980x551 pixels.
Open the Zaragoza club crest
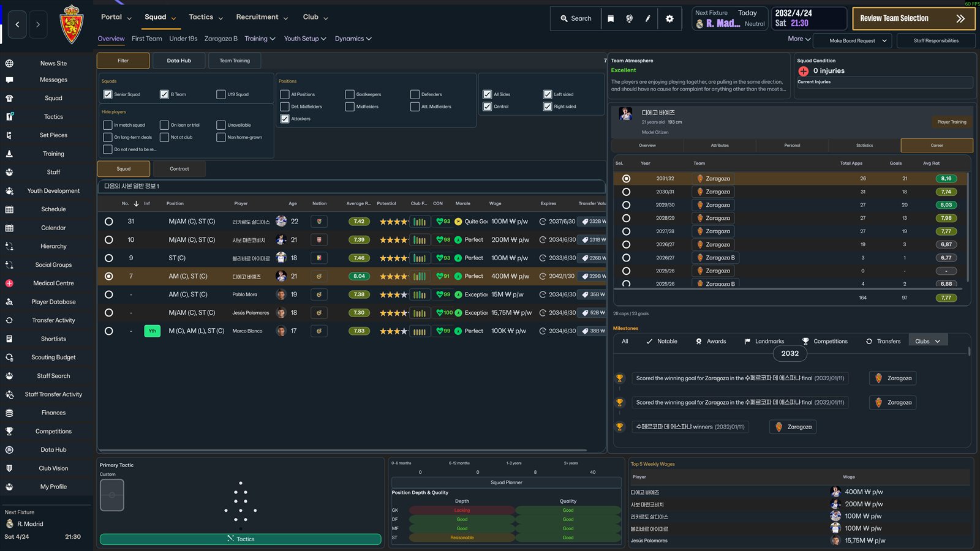(72, 24)
